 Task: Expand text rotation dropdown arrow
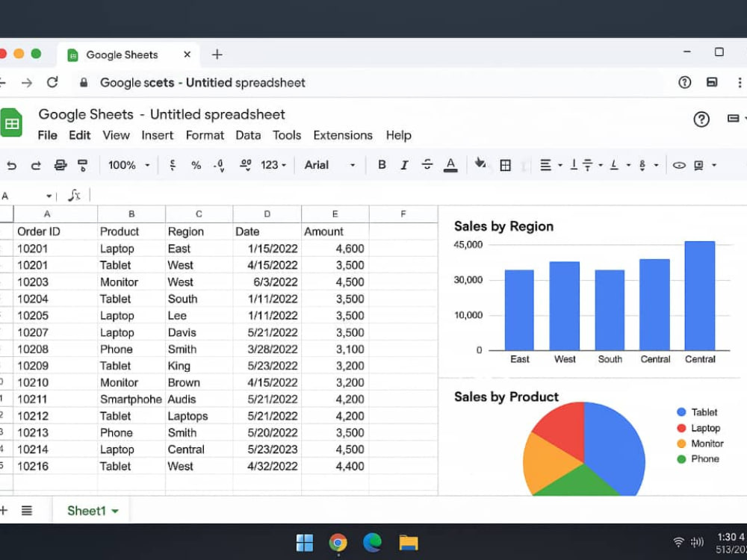(x=628, y=165)
